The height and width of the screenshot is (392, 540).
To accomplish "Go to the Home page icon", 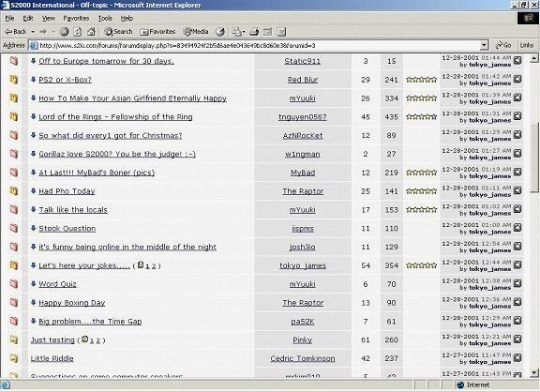I will [x=91, y=32].
